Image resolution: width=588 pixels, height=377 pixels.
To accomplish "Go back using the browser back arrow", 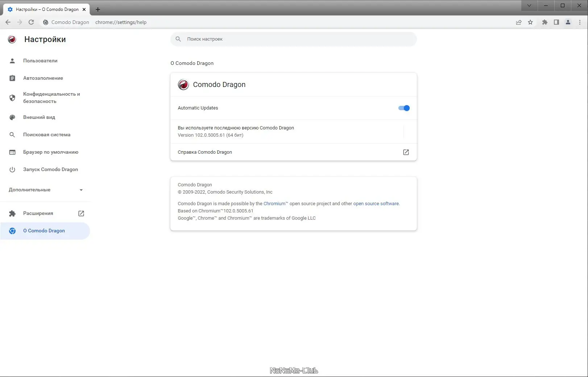I will (x=8, y=22).
